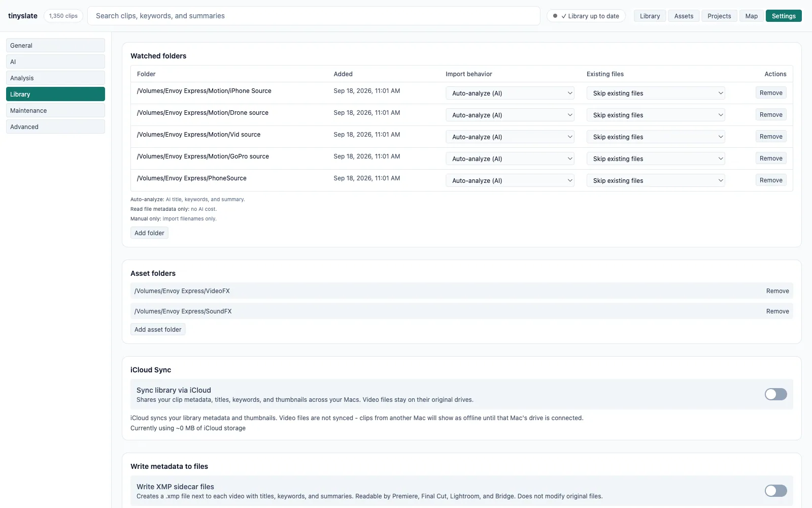Open AI settings section
The image size is (812, 508).
[x=55, y=61]
